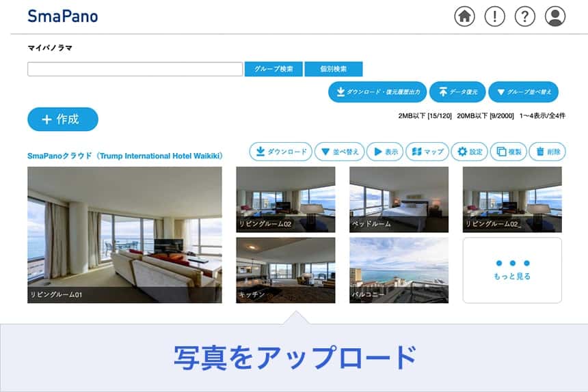Open SmaPanoクラウド Trump International Hotel Waikiki link
This screenshot has width=588, height=392.
[125, 156]
